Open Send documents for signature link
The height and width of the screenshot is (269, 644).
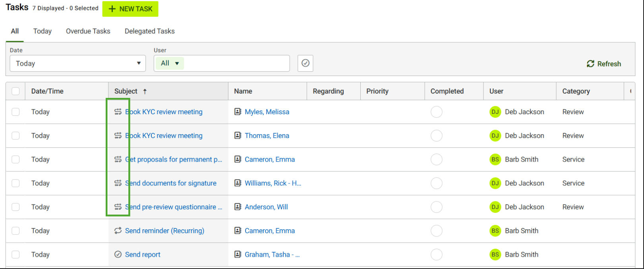click(171, 183)
